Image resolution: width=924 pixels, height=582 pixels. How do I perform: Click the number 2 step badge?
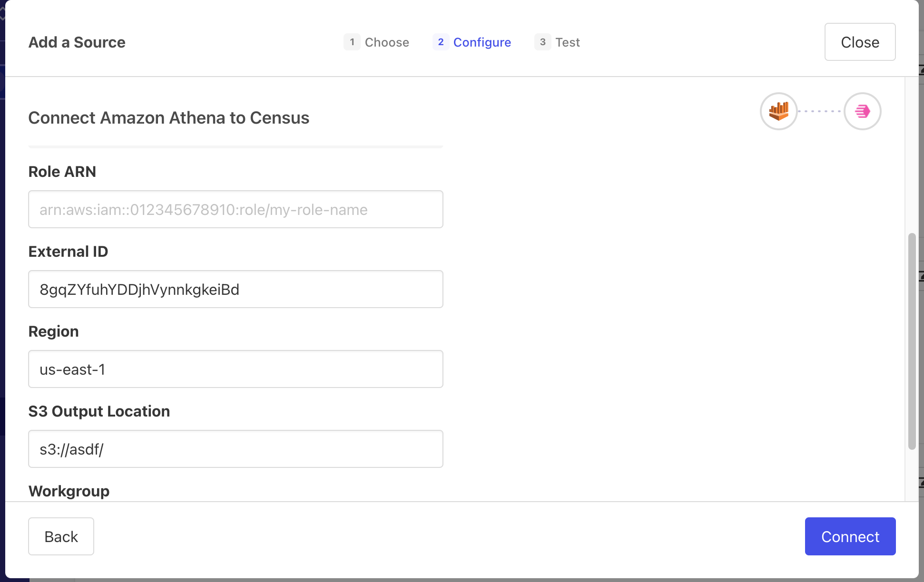441,42
